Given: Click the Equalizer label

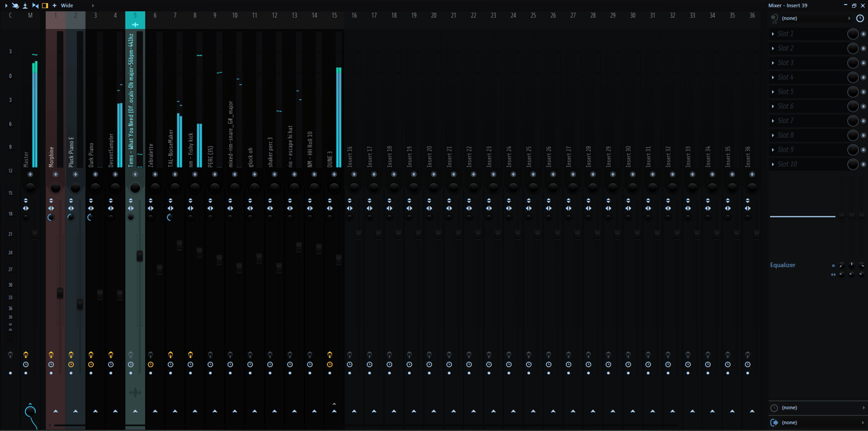Looking at the screenshot, I should (x=782, y=265).
